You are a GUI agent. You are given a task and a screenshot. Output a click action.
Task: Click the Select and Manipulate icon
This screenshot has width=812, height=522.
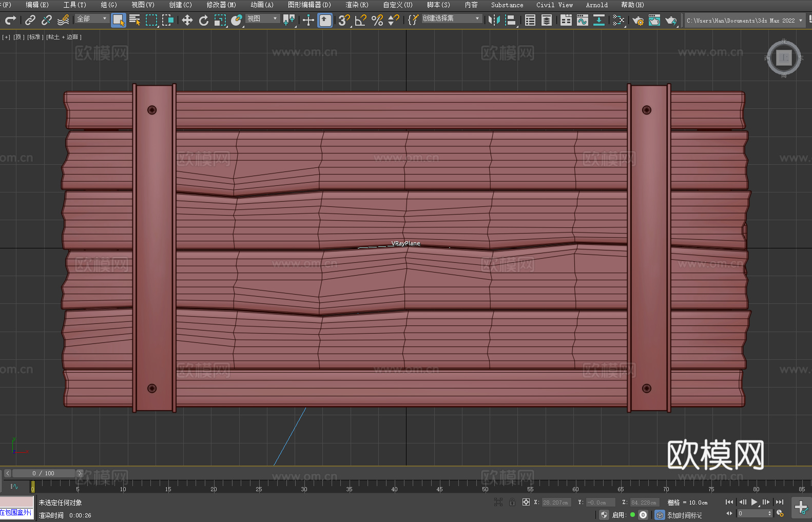point(308,20)
